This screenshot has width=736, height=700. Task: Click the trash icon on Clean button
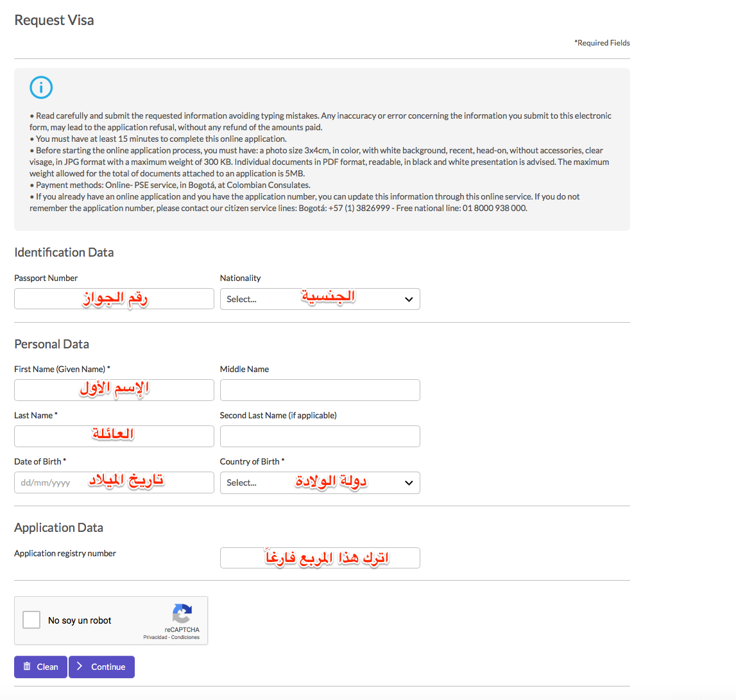coord(27,667)
